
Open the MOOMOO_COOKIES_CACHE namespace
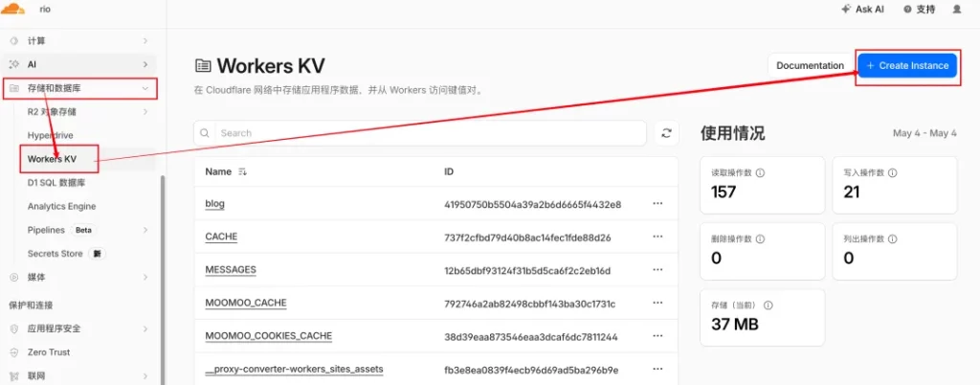269,336
